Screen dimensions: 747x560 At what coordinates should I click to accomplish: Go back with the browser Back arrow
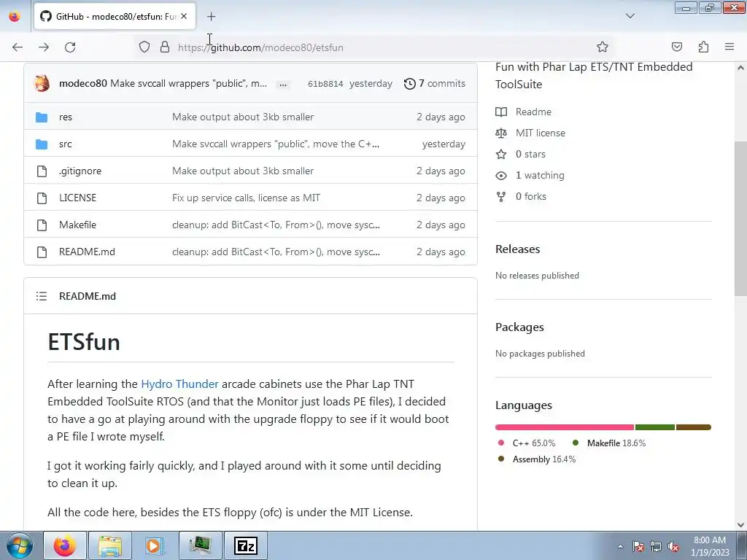18,47
